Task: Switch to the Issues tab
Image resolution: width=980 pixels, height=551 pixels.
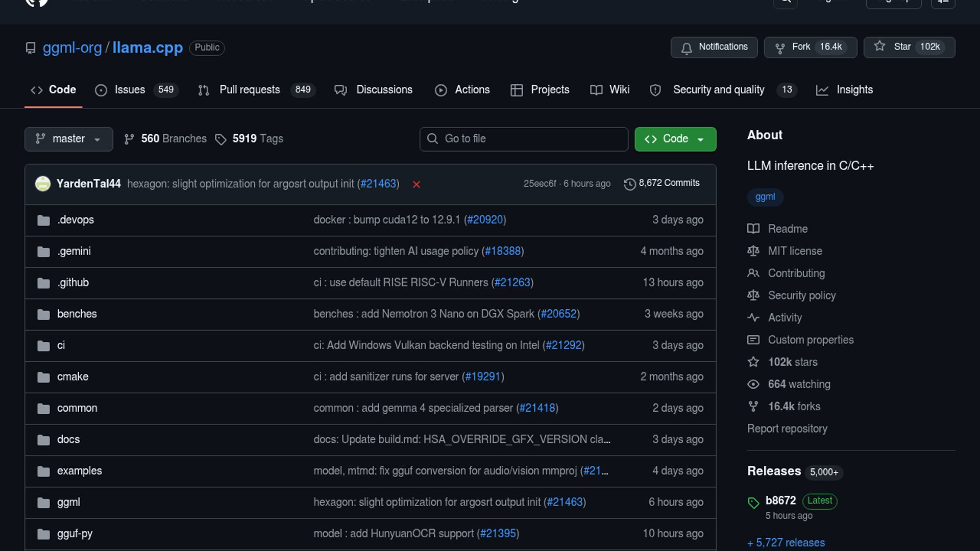Action: point(130,90)
